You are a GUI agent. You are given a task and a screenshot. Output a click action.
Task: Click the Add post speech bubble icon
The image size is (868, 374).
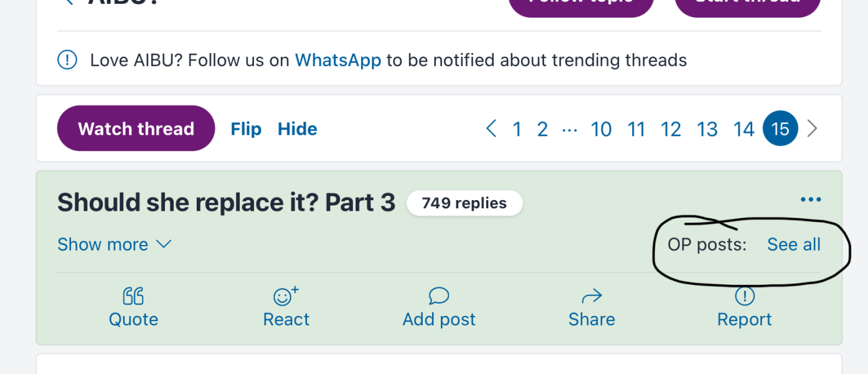(x=439, y=296)
